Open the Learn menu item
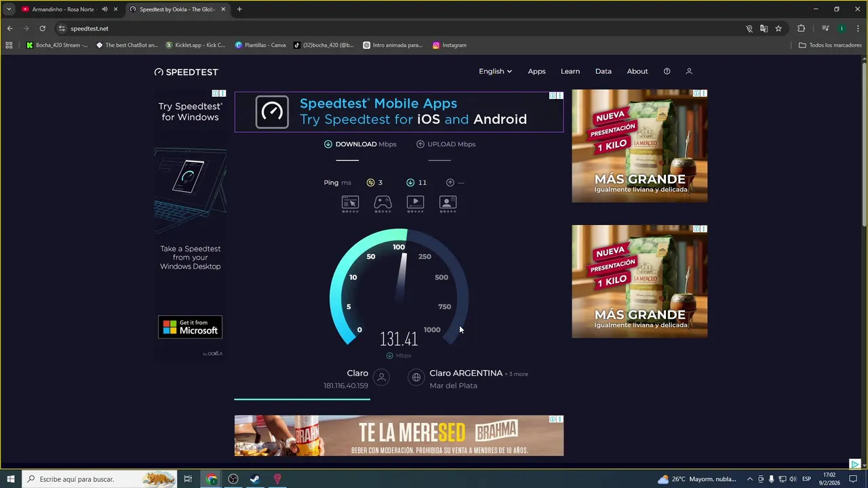The height and width of the screenshot is (488, 868). click(x=570, y=71)
